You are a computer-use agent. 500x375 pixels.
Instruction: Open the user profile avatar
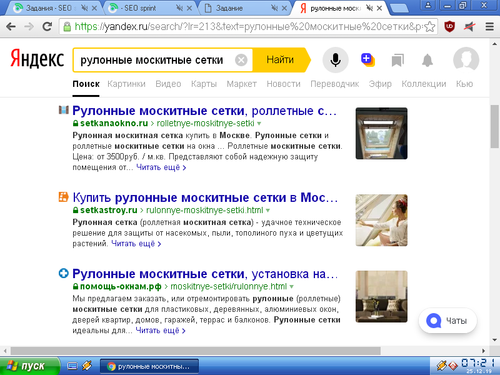click(466, 60)
